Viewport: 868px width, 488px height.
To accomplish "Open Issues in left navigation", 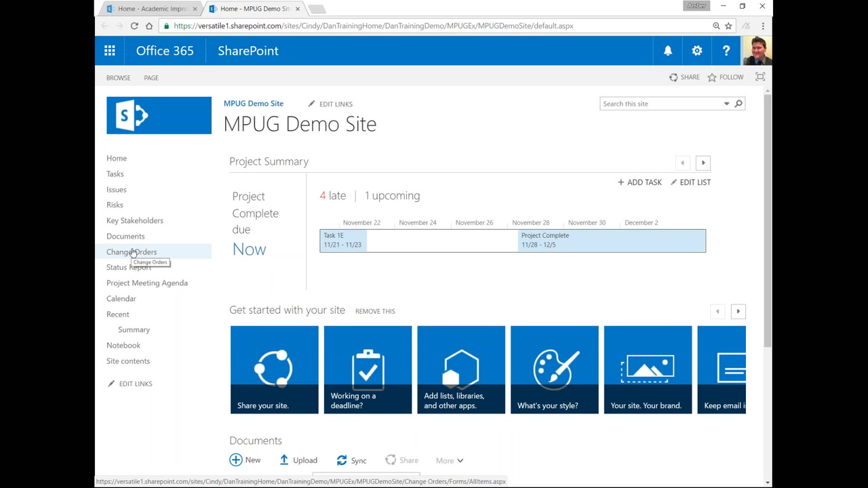I will 117,189.
